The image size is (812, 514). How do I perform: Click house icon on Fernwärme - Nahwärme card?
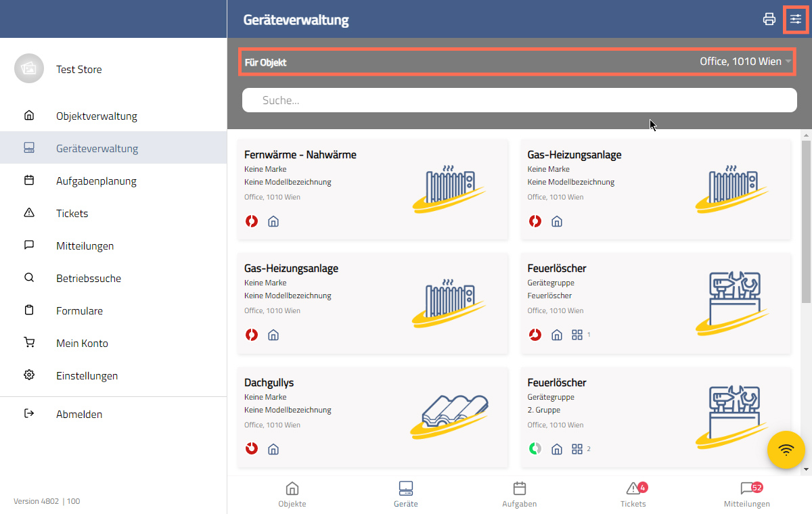coord(273,221)
